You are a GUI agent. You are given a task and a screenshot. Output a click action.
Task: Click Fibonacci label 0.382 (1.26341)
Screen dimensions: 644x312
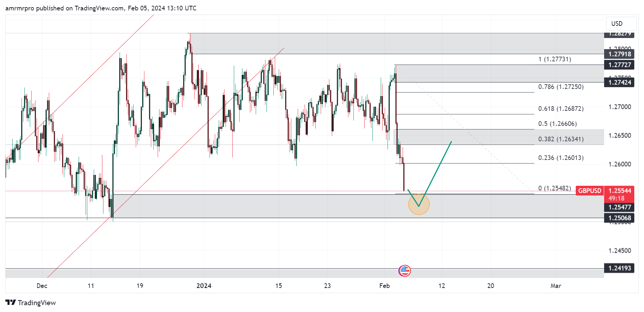tap(561, 139)
